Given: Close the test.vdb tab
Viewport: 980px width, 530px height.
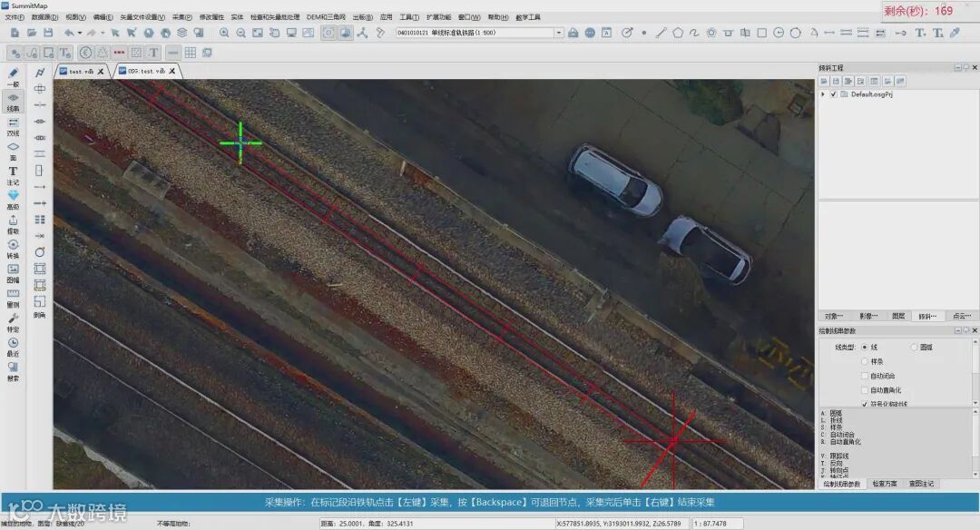Looking at the screenshot, I should click(101, 72).
